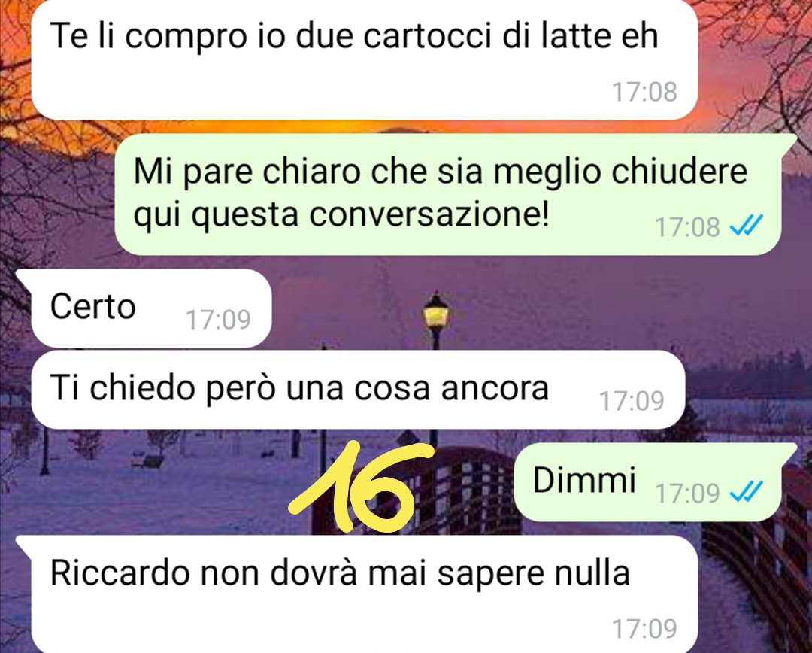Click the 17:09 timestamp beside Certo

[219, 319]
